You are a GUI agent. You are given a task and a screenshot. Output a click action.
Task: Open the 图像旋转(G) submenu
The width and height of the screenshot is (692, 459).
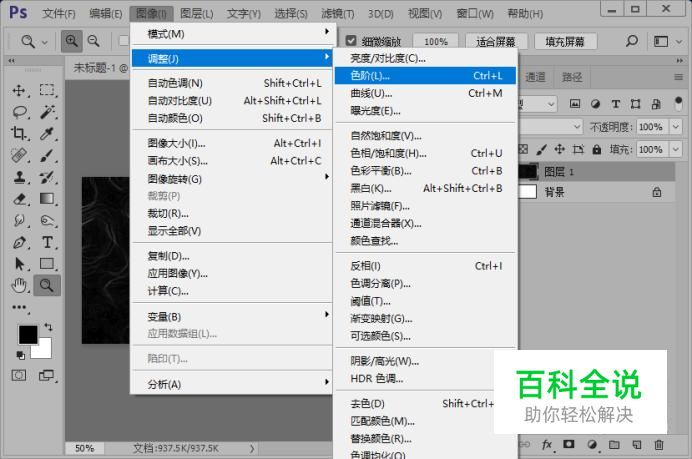pos(232,179)
